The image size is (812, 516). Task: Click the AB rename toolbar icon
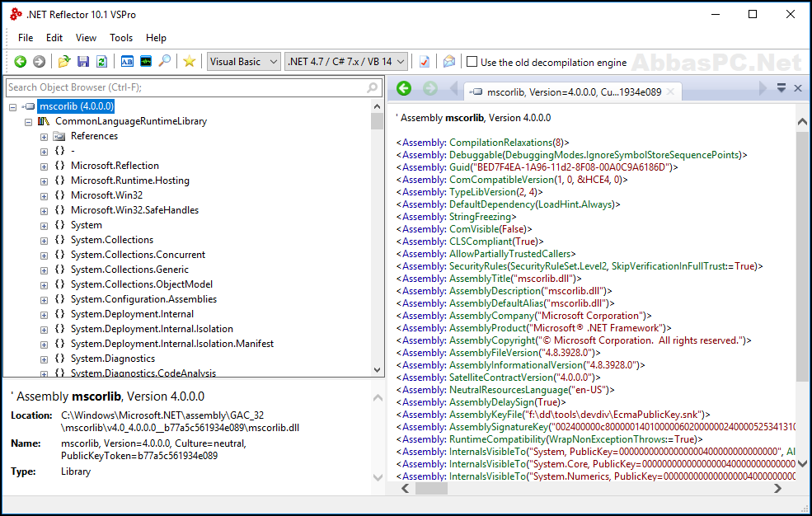pyautogui.click(x=127, y=62)
